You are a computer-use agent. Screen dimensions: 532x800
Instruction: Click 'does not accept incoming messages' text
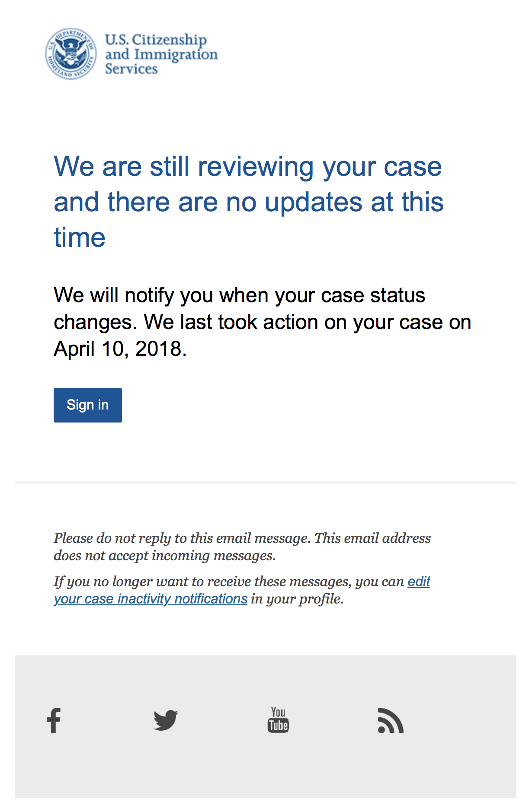click(164, 555)
